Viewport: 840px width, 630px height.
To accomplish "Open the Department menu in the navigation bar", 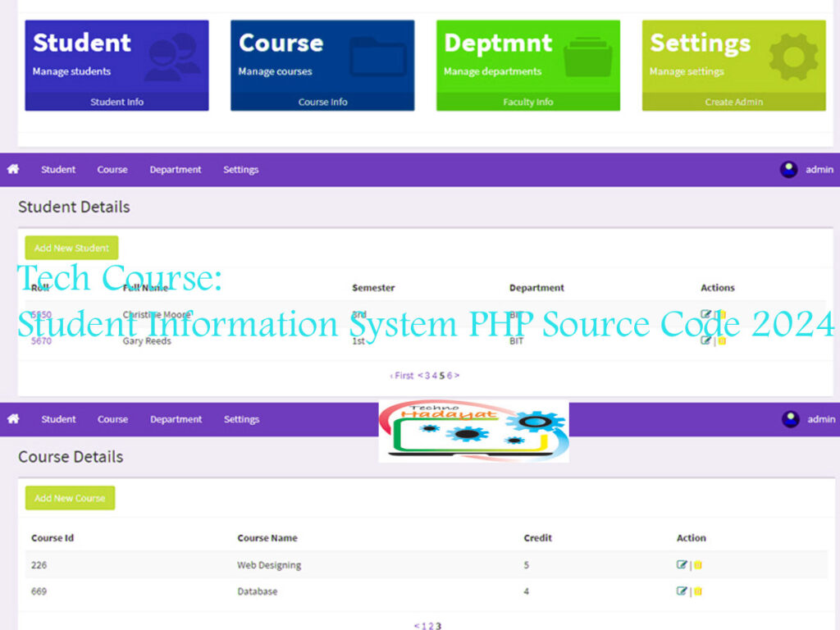I will pyautogui.click(x=176, y=169).
